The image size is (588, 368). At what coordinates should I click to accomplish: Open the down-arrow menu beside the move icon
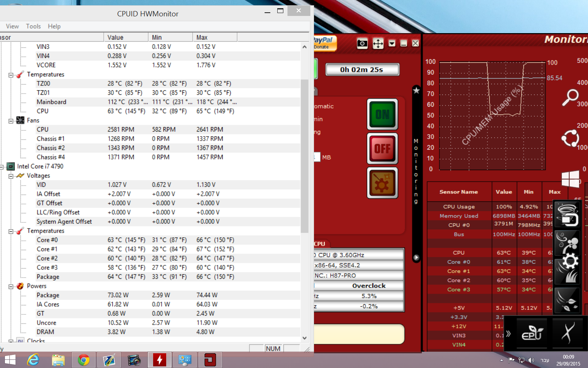coord(392,43)
